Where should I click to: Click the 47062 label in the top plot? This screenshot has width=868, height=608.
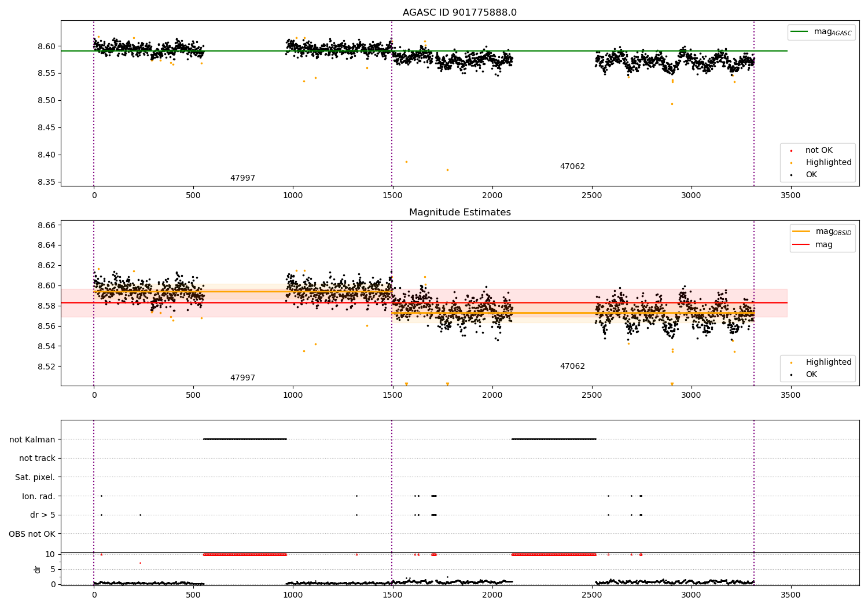click(x=572, y=167)
